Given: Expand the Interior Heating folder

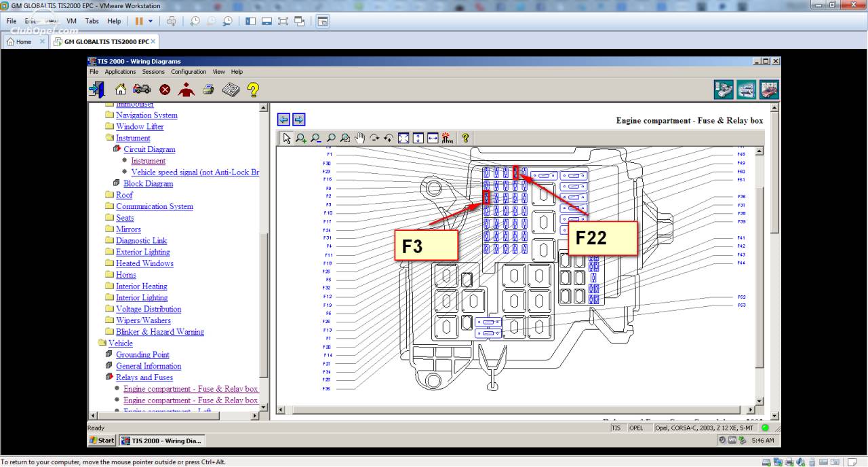Looking at the screenshot, I should (x=110, y=286).
